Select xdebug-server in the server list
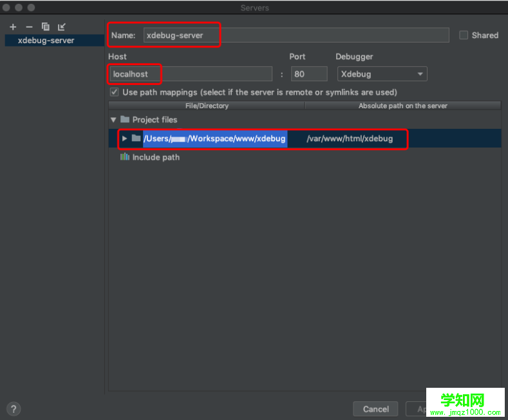The width and height of the screenshot is (508, 420). [x=54, y=40]
